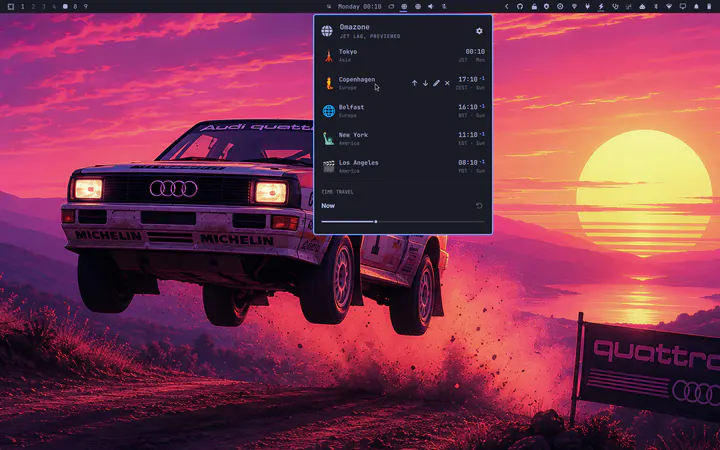This screenshot has height=450, width=720.
Task: Select the Los Angeles timezone row
Action: pyautogui.click(x=403, y=166)
